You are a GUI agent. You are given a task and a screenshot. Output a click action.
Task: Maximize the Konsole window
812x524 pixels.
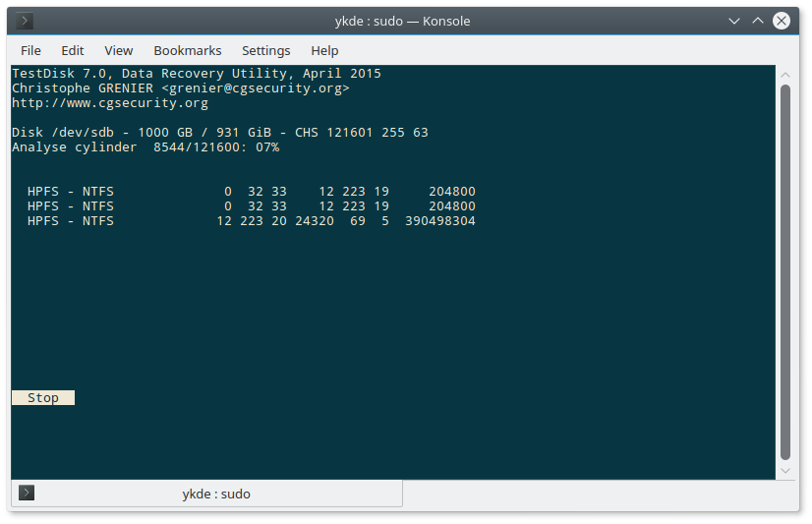click(758, 22)
